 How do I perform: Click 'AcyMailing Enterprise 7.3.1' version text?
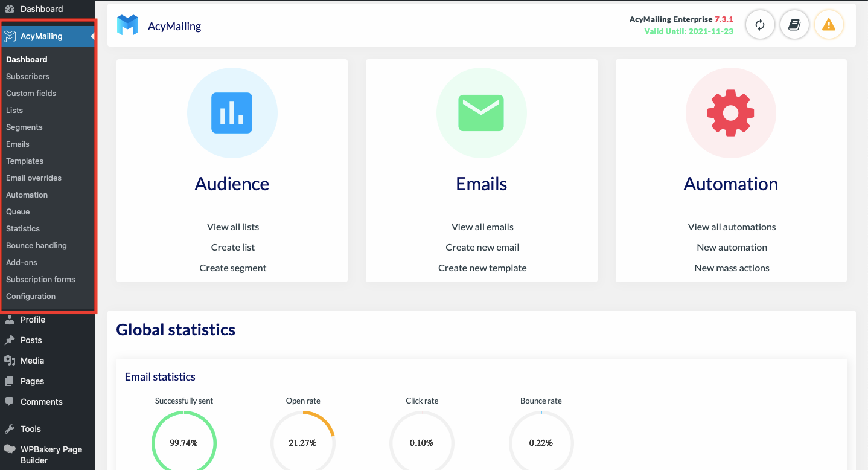tap(681, 19)
